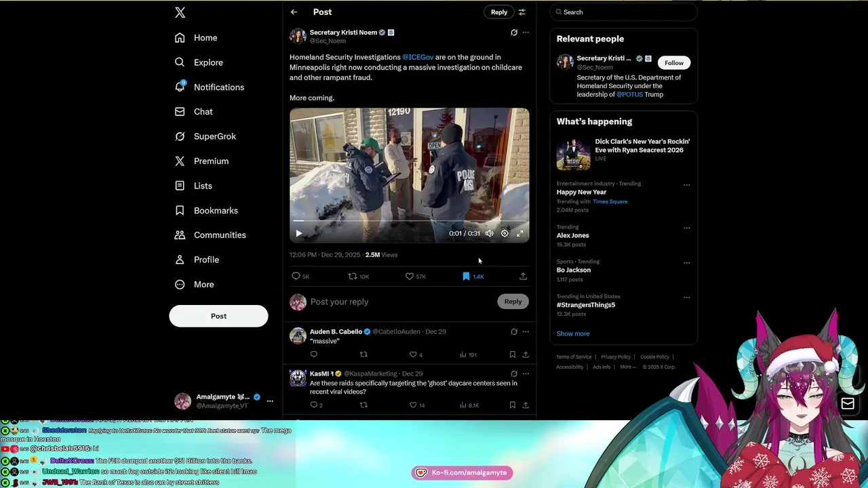
Task: Enter video fullscreen mode
Action: [x=520, y=233]
